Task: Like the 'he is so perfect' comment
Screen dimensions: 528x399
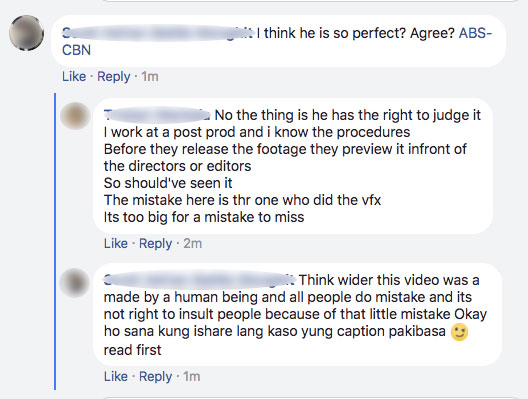Action: (74, 76)
